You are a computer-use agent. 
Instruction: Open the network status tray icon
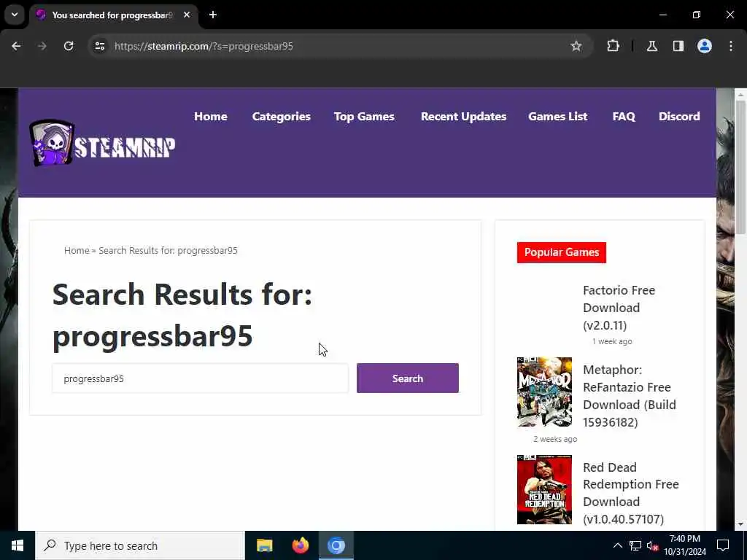[x=635, y=545]
